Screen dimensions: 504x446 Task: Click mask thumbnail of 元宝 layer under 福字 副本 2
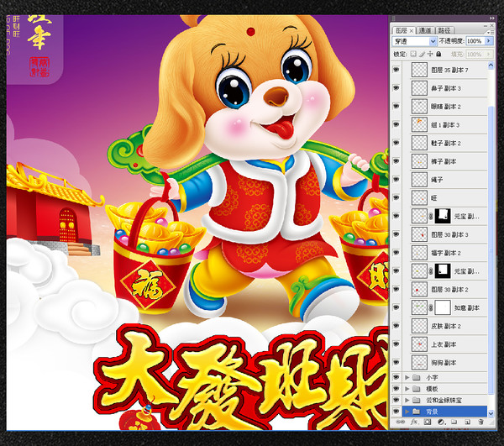pyautogui.click(x=443, y=271)
